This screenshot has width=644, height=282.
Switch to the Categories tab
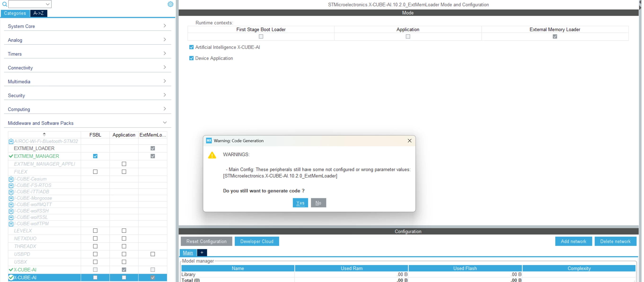pos(15,13)
